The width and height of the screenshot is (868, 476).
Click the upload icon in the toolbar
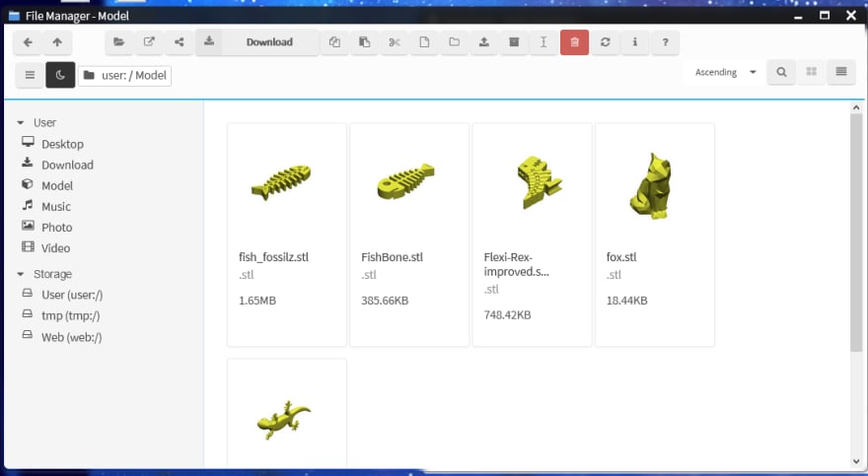pyautogui.click(x=484, y=42)
